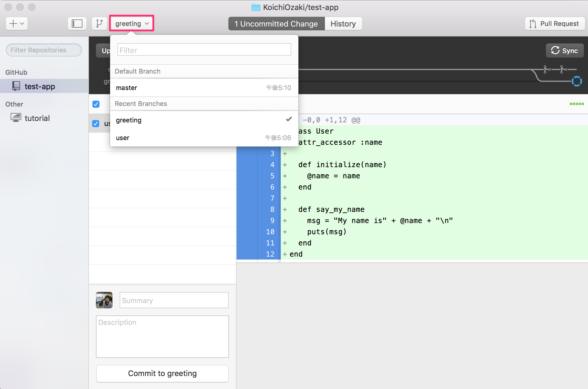Choose the master default branch

click(x=204, y=88)
